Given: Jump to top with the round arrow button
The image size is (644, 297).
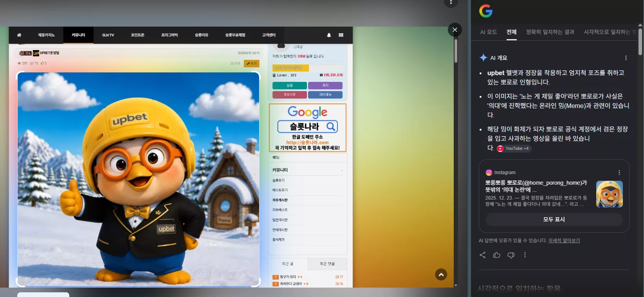Looking at the screenshot, I should pos(441,275).
